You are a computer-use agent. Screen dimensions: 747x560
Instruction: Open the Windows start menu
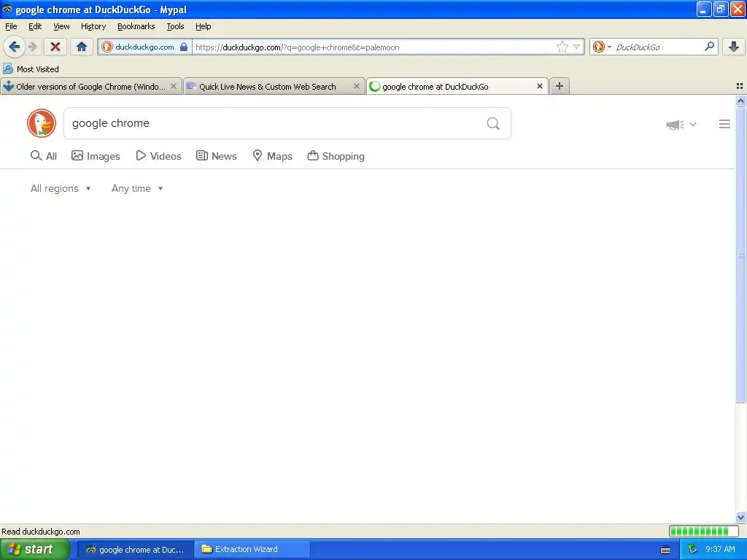35,549
